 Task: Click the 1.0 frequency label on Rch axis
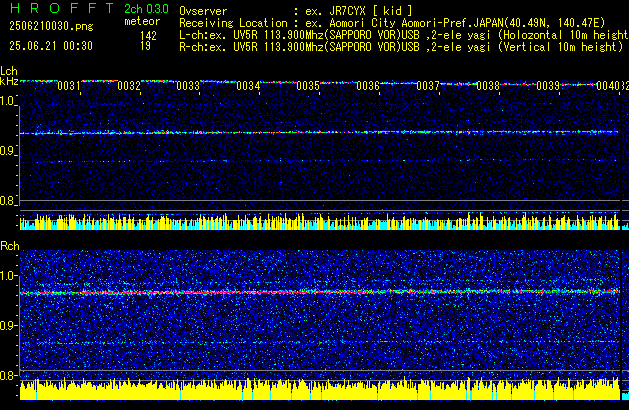[x=8, y=276]
